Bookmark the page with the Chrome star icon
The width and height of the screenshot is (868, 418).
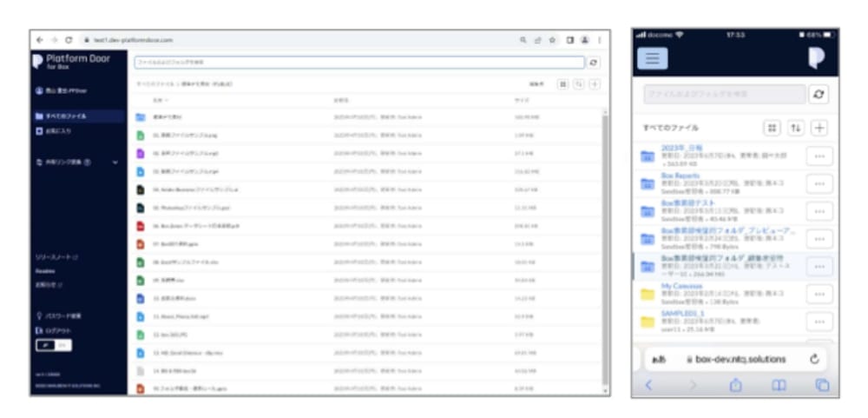point(553,40)
